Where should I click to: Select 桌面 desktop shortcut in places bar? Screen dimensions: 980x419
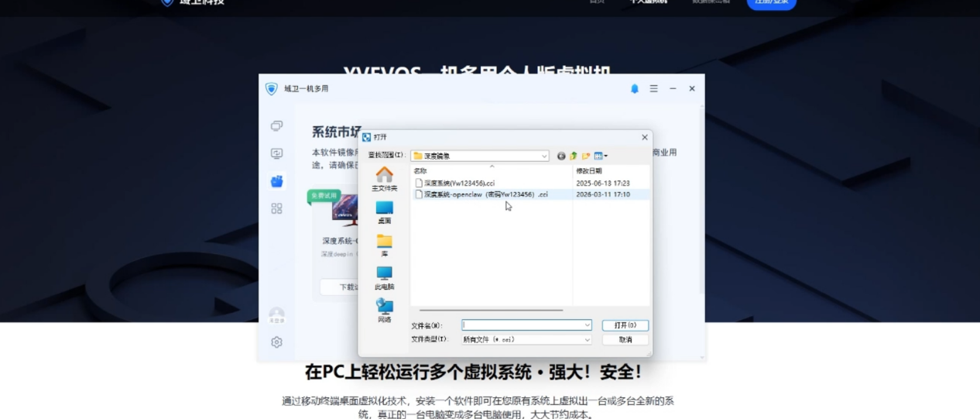click(x=384, y=212)
